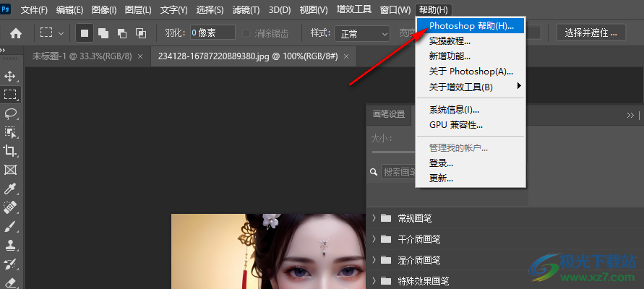This screenshot has width=644, height=289.
Task: Select the Eyedropper tool
Action: (10, 189)
